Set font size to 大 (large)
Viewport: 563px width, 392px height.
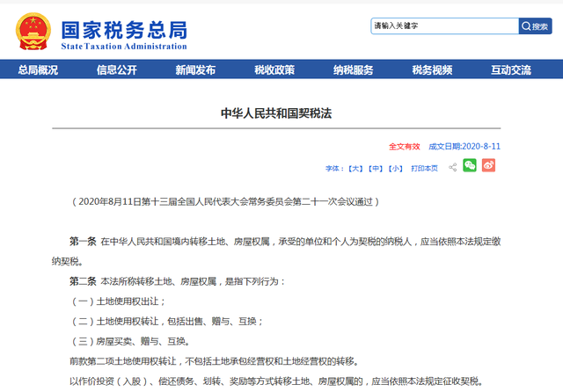(355, 169)
